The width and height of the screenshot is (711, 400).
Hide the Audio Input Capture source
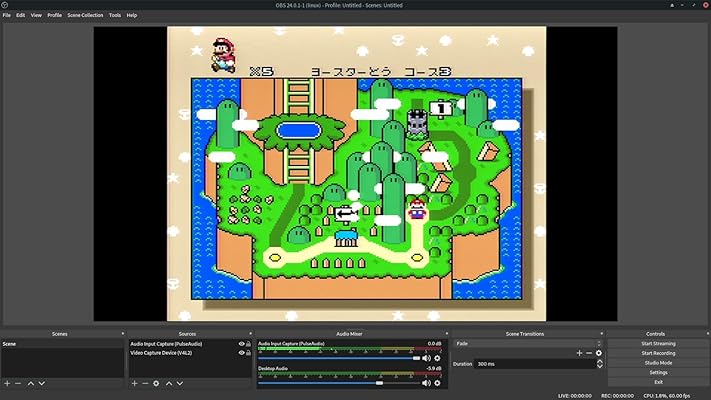[x=241, y=344]
